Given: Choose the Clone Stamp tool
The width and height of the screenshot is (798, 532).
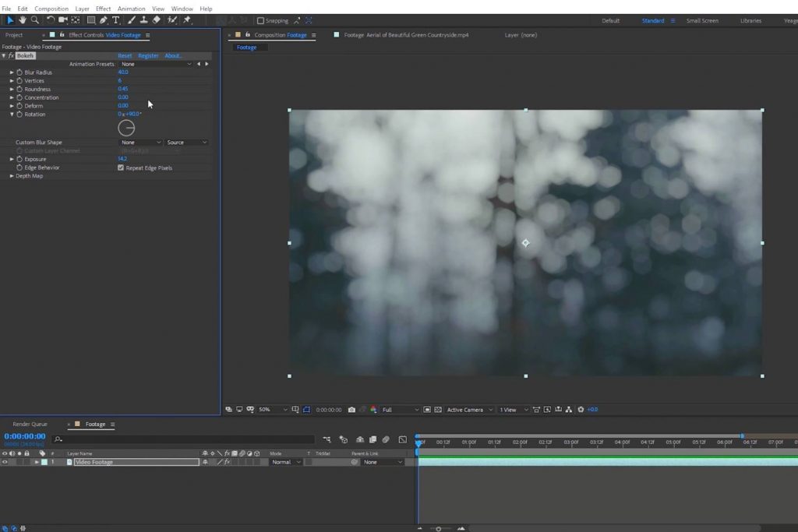Looking at the screenshot, I should tap(144, 20).
